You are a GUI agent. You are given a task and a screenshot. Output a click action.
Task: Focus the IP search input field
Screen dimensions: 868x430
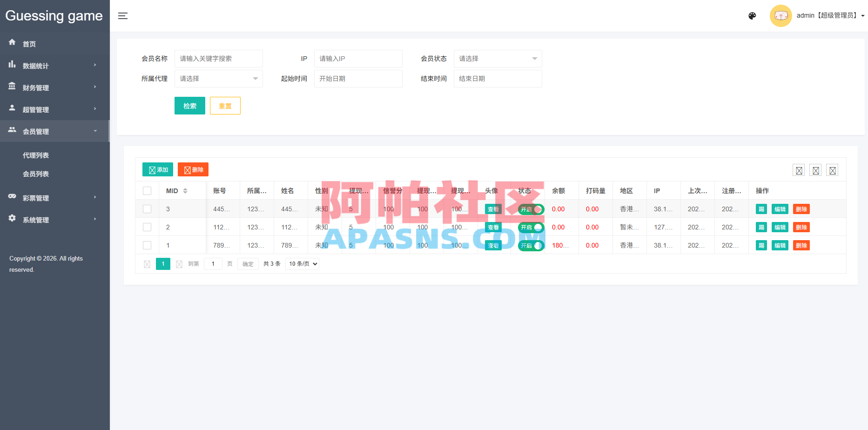click(358, 59)
